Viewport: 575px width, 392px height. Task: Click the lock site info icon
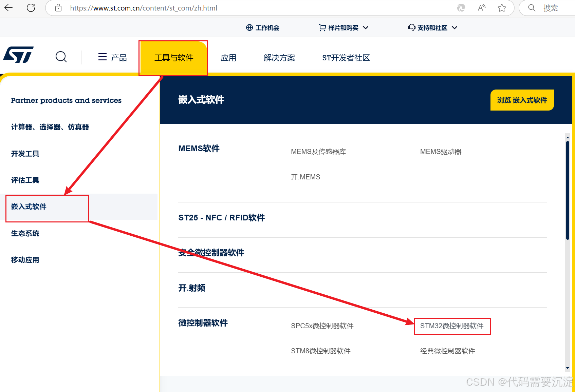tap(58, 8)
